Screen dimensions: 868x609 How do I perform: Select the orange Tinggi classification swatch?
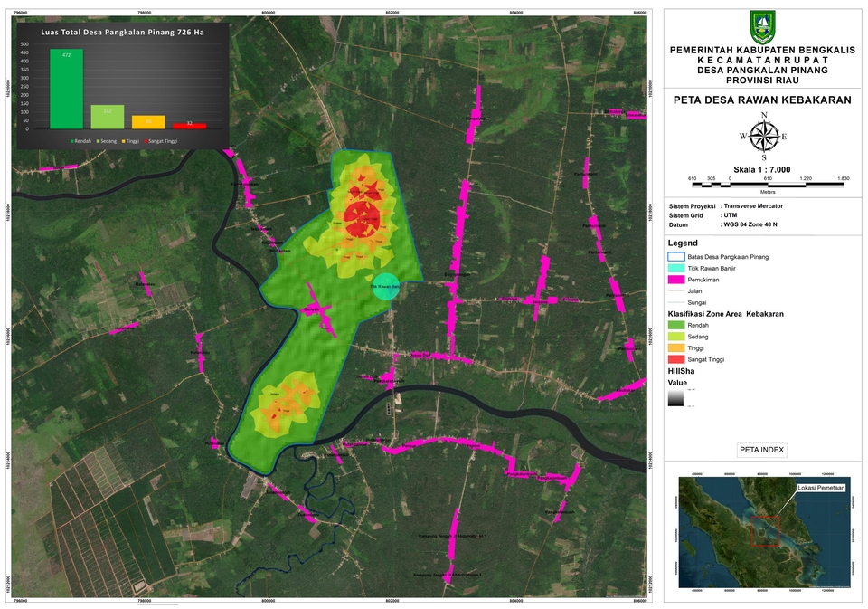(x=676, y=348)
